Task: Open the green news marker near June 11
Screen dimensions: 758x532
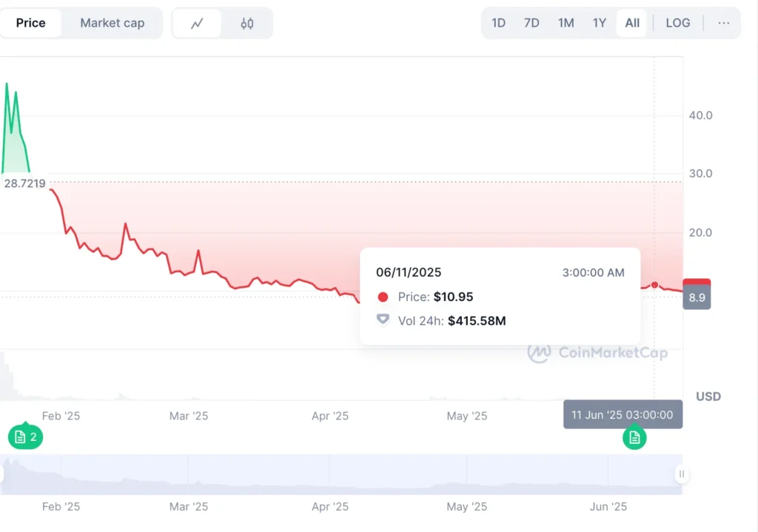Action: coord(634,437)
